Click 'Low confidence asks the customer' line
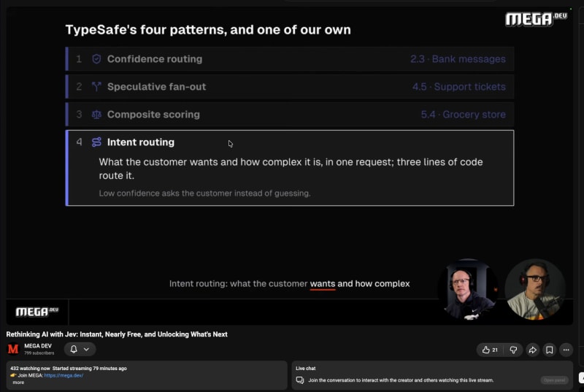The height and width of the screenshot is (392, 584). tap(205, 193)
